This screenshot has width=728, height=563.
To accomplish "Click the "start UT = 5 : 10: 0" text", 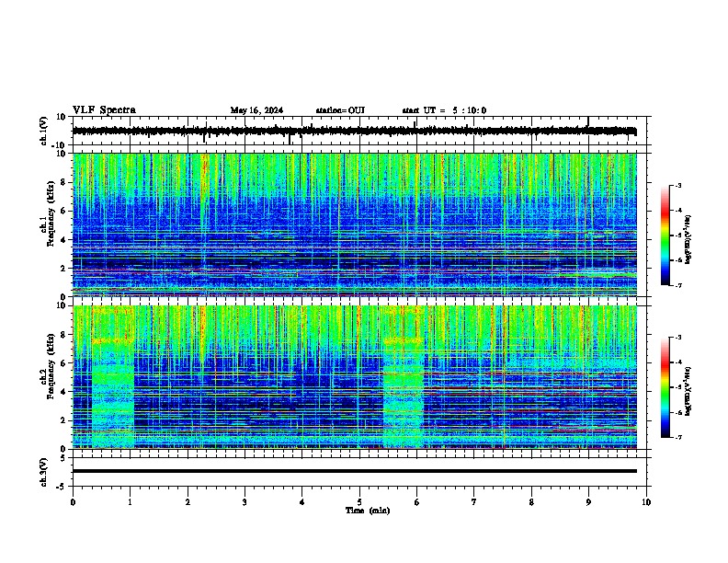I will tap(444, 110).
